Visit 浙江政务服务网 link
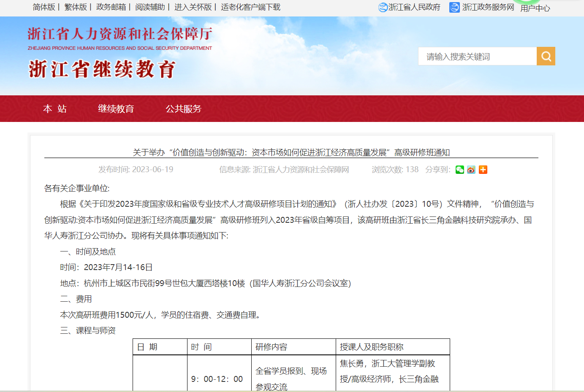The height and width of the screenshot is (392, 584). [488, 7]
